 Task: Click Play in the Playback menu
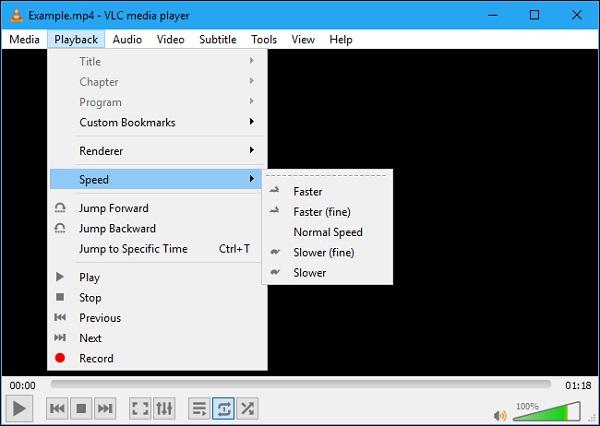[x=157, y=277]
